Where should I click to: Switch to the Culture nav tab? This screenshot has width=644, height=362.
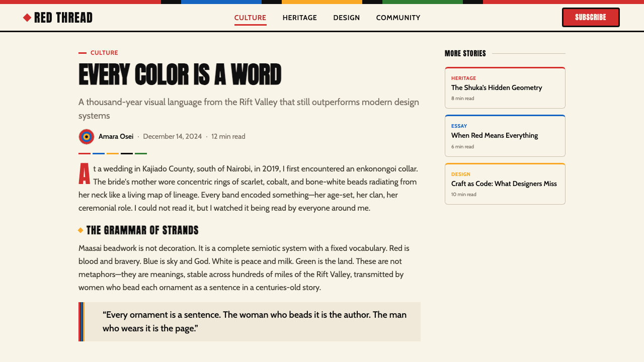coord(250,18)
